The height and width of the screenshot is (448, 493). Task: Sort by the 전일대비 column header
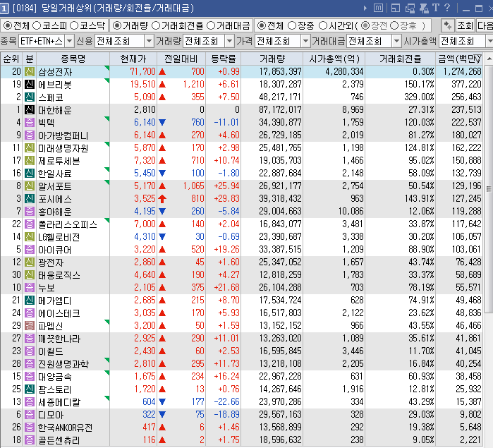point(181,59)
